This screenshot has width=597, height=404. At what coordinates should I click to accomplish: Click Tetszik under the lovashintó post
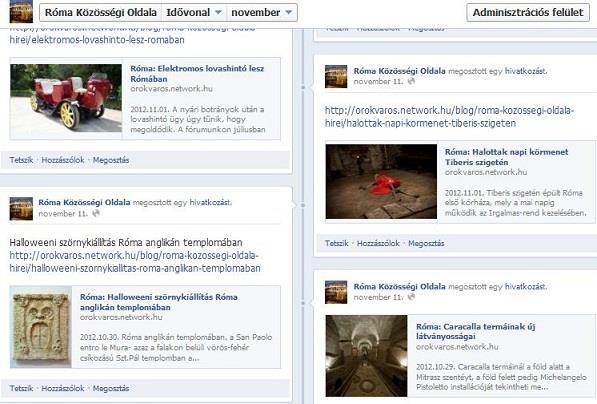21,160
